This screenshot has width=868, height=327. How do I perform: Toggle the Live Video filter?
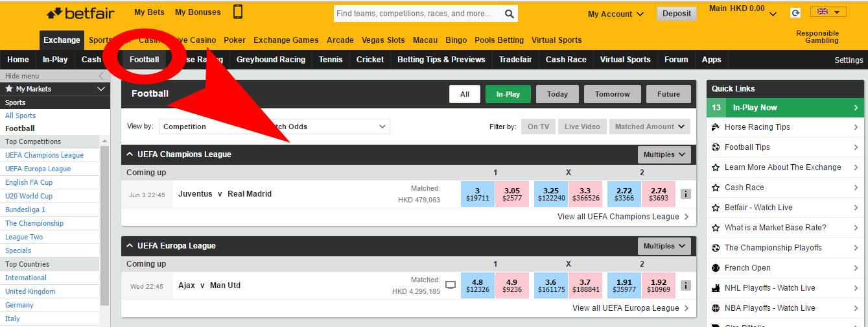pyautogui.click(x=582, y=127)
